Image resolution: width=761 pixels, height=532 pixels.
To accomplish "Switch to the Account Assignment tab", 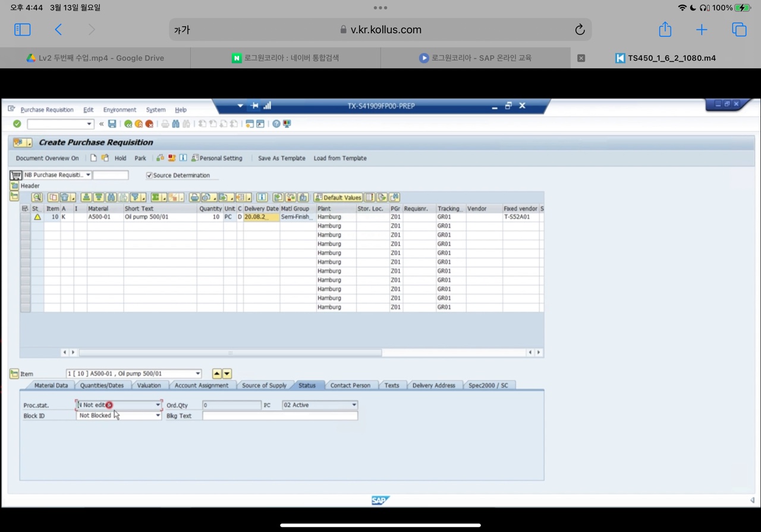I will [202, 385].
